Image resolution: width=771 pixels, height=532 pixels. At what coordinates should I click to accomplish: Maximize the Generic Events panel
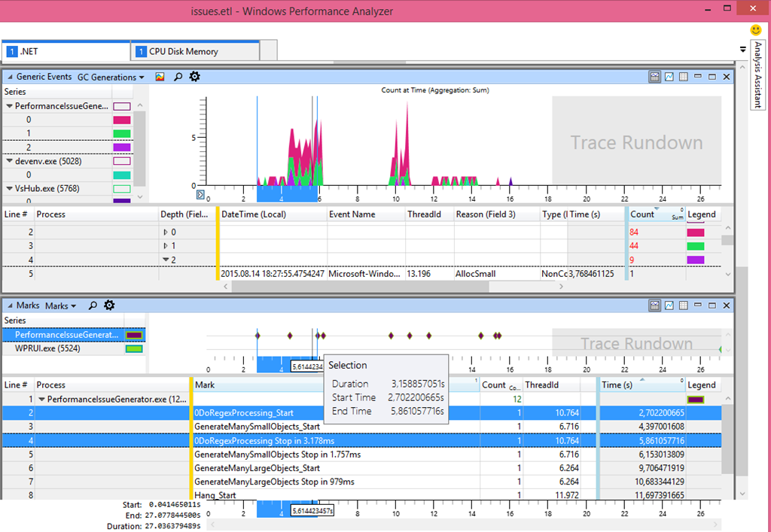click(x=712, y=77)
